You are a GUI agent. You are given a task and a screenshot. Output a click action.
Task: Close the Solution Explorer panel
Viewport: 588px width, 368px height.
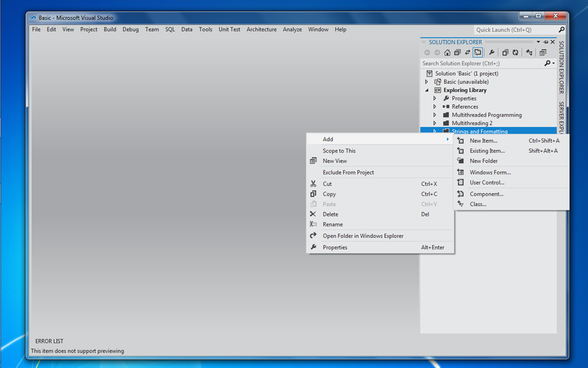[553, 42]
